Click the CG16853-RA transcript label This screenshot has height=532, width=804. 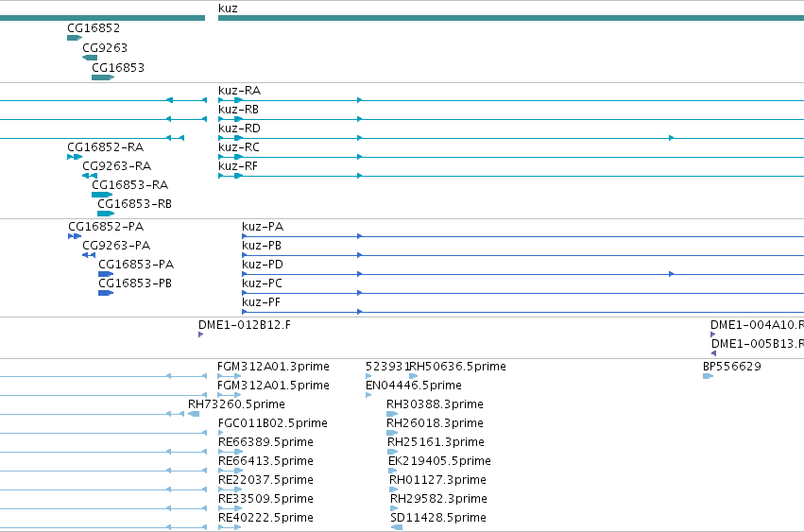click(129, 184)
